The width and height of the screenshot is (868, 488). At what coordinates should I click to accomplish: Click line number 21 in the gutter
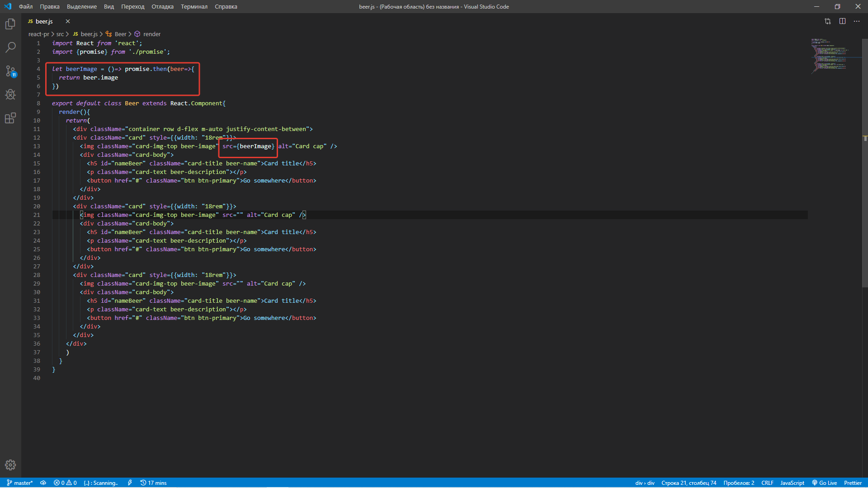(x=37, y=215)
